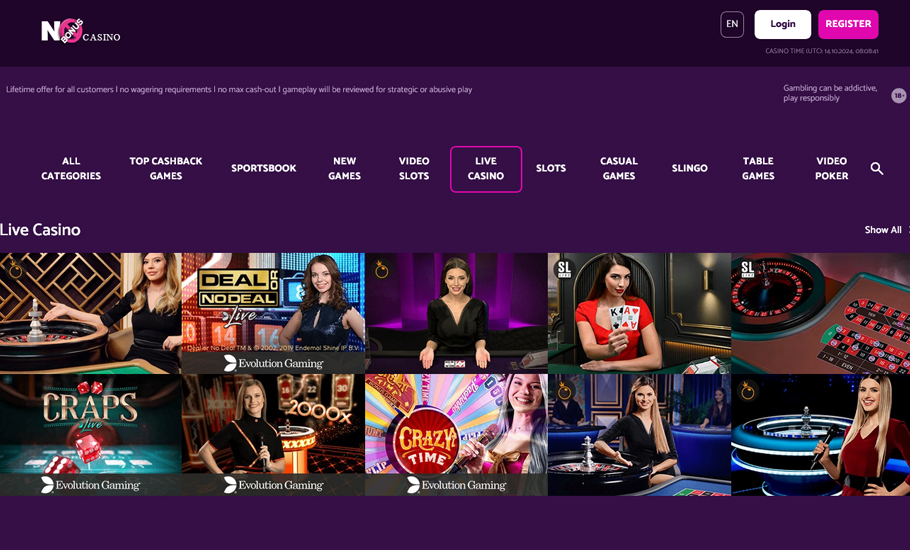This screenshot has width=910, height=550.
Task: Launch the Craps Live game
Action: pyautogui.click(x=91, y=435)
